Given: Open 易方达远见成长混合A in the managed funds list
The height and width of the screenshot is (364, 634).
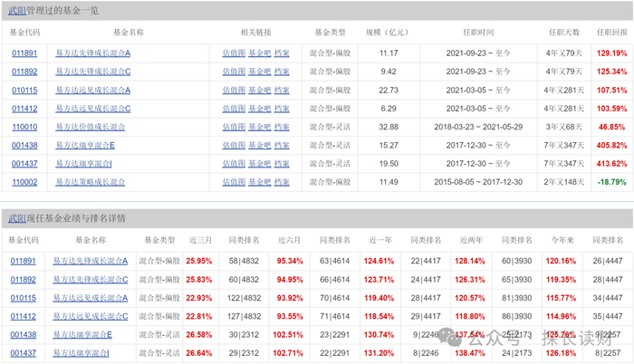Looking at the screenshot, I should 92,91.
